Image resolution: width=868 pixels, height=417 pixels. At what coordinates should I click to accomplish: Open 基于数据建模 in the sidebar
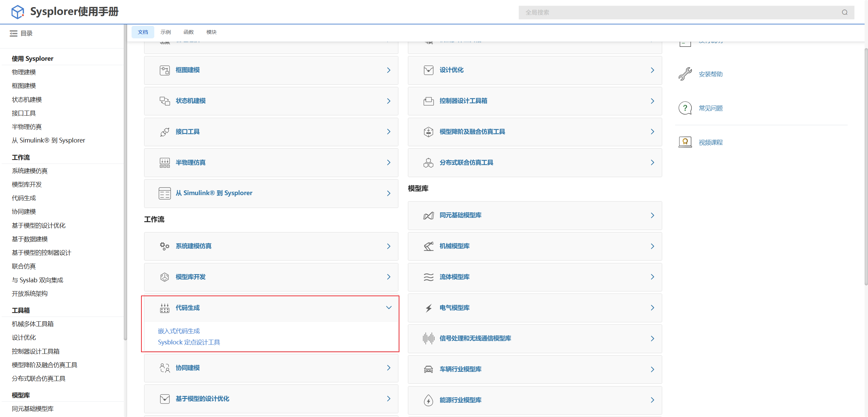pos(30,239)
